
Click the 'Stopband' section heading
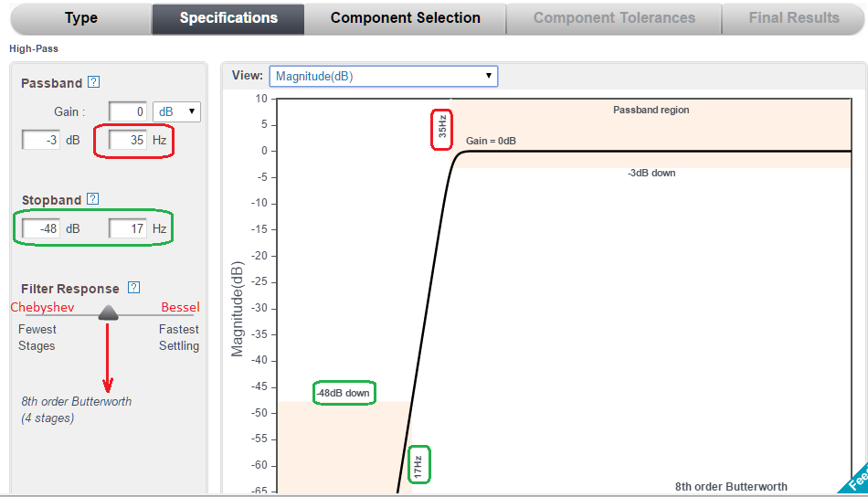click(51, 200)
